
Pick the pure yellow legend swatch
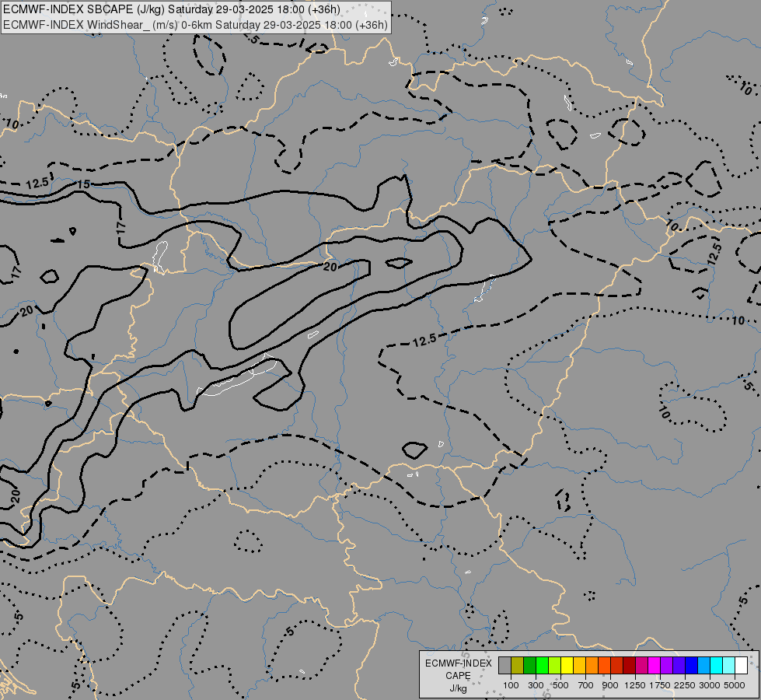pyautogui.click(x=567, y=665)
